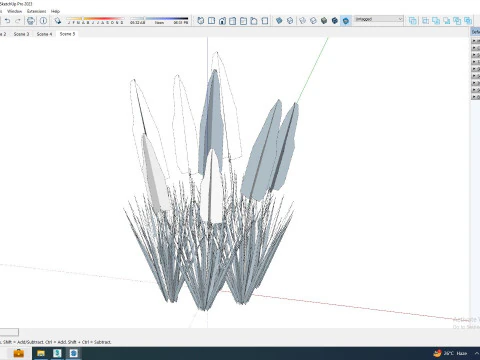
Task: Click the Undo arrow icon
Action: pyautogui.click(x=7, y=21)
